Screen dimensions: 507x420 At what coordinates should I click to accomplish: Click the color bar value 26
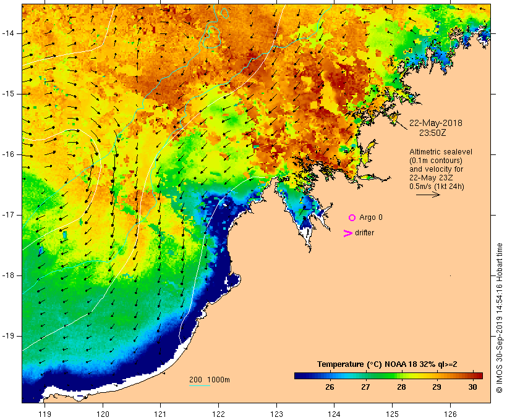330,387
